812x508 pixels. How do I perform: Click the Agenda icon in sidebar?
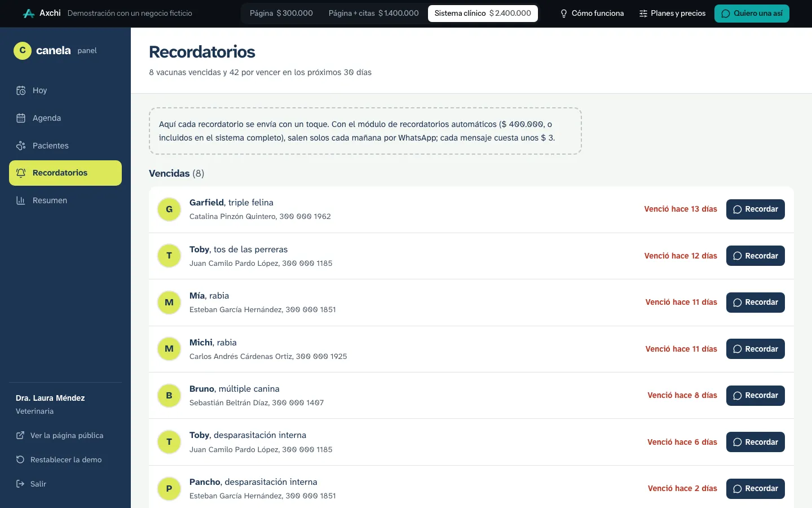point(21,118)
